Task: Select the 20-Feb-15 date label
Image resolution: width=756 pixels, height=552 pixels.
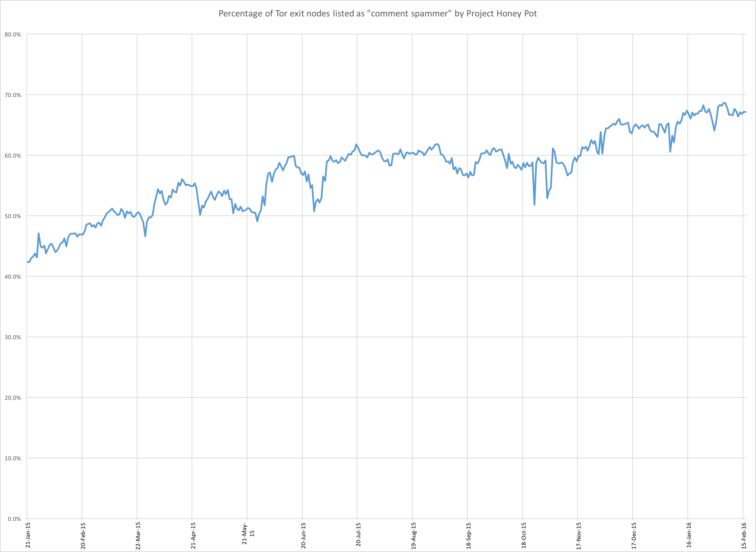Action: click(83, 536)
